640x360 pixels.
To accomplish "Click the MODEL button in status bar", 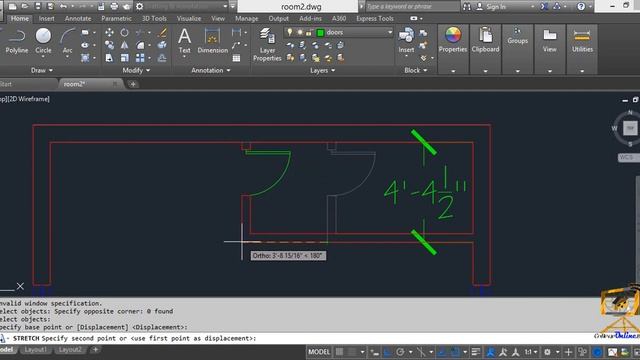I will [x=319, y=352].
